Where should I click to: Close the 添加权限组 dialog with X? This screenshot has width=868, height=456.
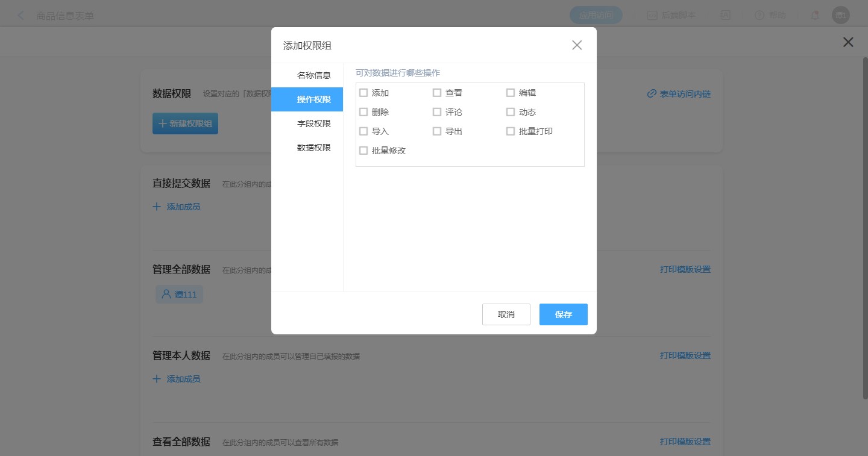577,45
